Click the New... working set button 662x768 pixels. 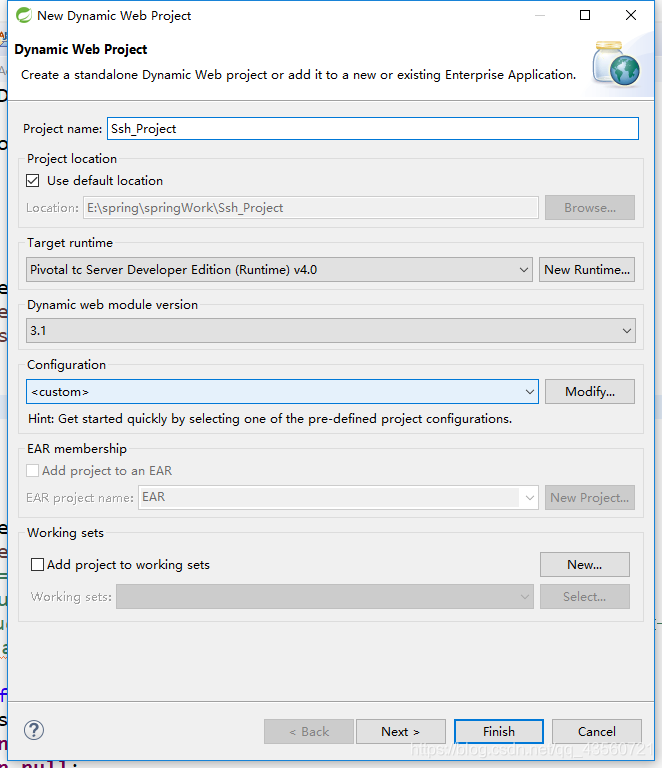[585, 565]
